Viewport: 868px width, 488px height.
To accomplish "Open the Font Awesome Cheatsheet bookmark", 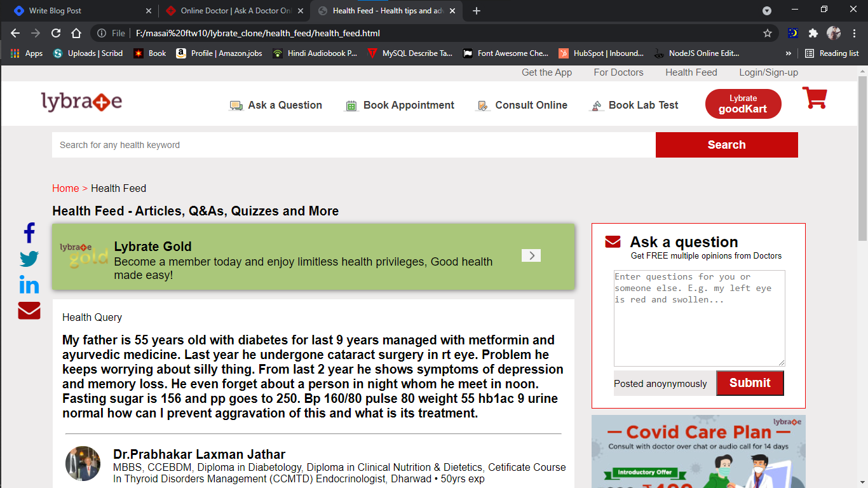I will click(x=506, y=53).
